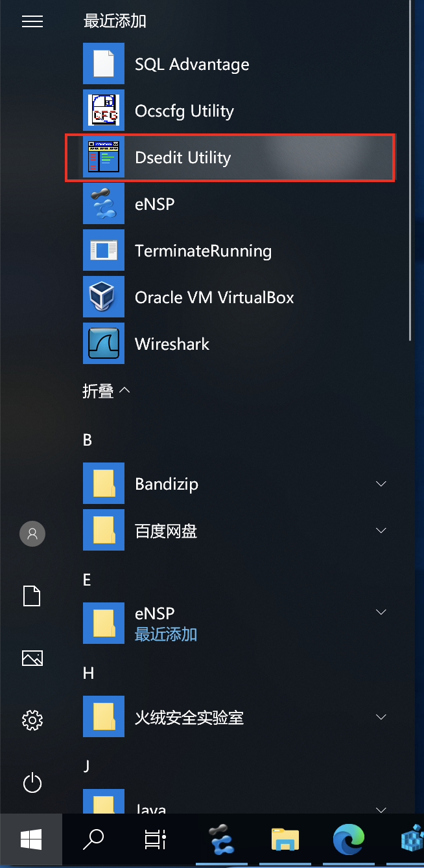This screenshot has height=868, width=424.
Task: Click the 百度网盘 folder name
Action: (x=166, y=531)
